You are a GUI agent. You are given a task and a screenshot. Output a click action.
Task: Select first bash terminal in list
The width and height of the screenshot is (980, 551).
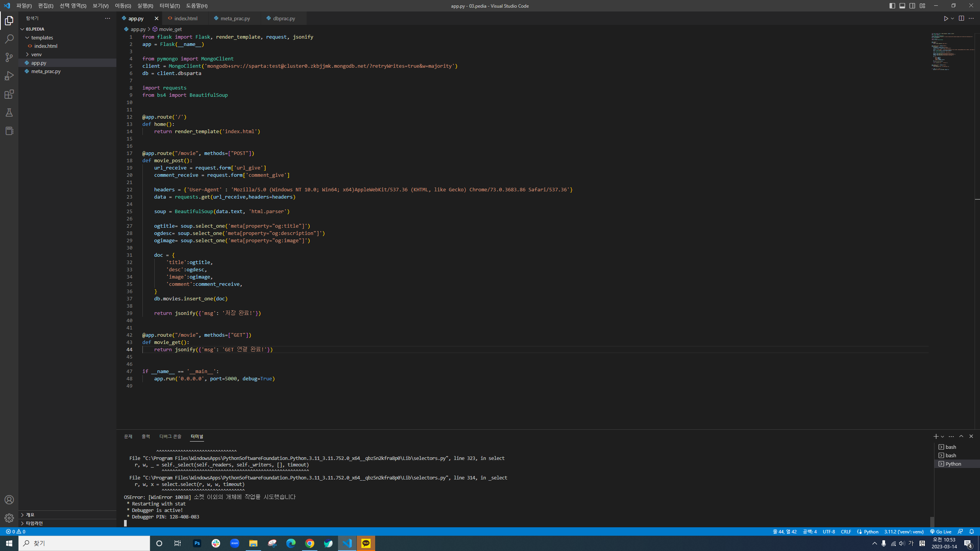point(957,447)
